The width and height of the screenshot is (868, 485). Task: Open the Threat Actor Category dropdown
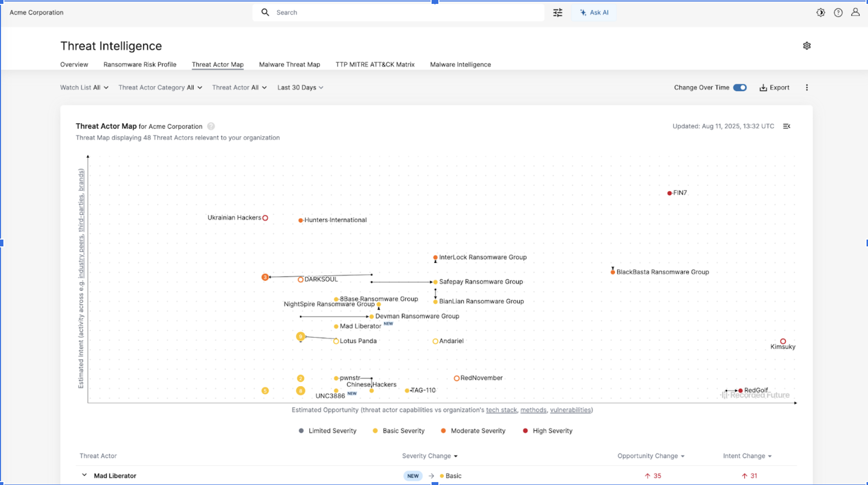click(x=160, y=88)
